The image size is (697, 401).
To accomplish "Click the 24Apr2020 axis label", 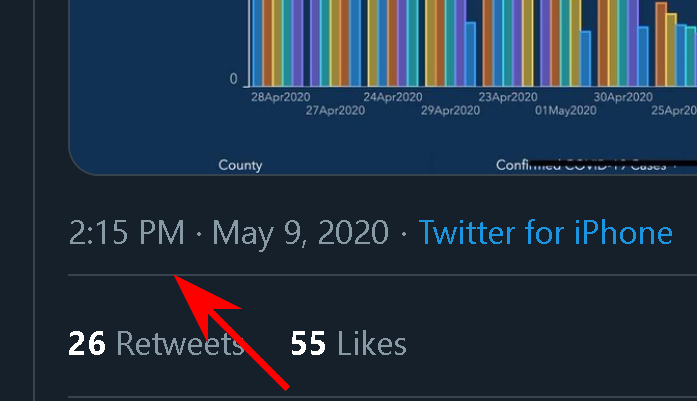I will tap(392, 97).
